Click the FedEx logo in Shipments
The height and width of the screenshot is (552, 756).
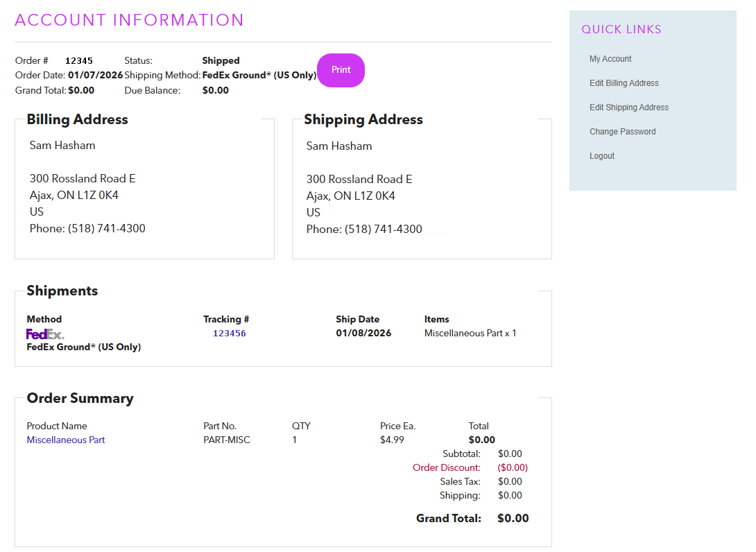[45, 334]
